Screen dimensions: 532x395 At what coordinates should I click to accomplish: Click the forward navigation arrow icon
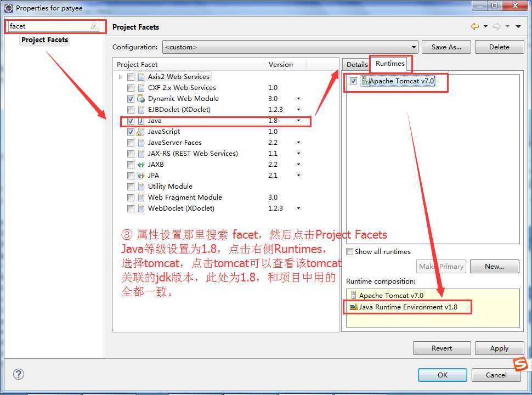click(497, 26)
